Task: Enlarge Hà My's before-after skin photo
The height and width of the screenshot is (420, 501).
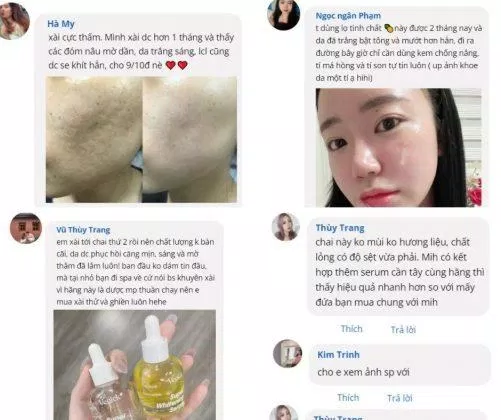Action: (x=141, y=139)
